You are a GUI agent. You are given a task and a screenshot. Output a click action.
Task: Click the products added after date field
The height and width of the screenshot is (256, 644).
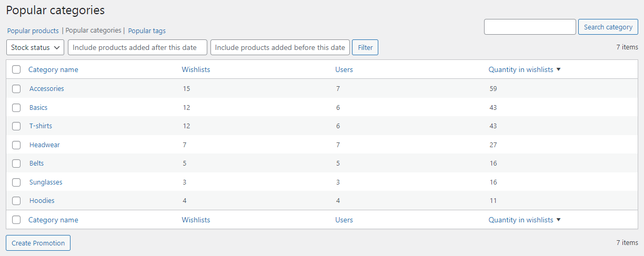point(137,47)
